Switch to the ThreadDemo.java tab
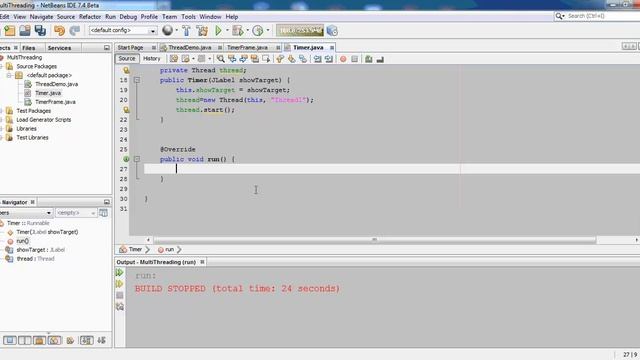Screen dimensions: 640x360 click(190, 48)
